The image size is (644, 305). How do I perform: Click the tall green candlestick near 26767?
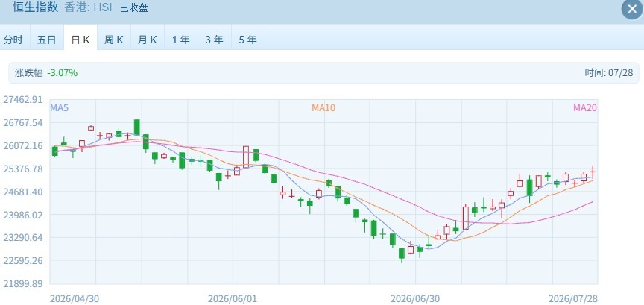[136, 128]
